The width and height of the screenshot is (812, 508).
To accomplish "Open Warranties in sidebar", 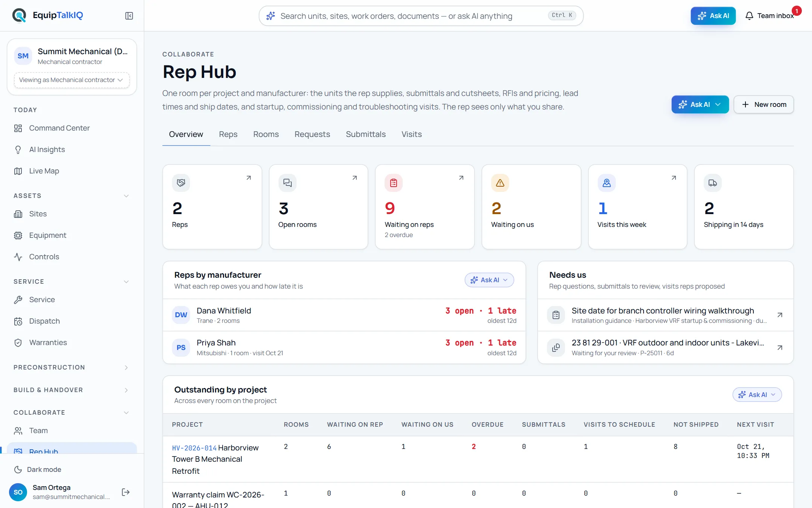I will pos(72,342).
